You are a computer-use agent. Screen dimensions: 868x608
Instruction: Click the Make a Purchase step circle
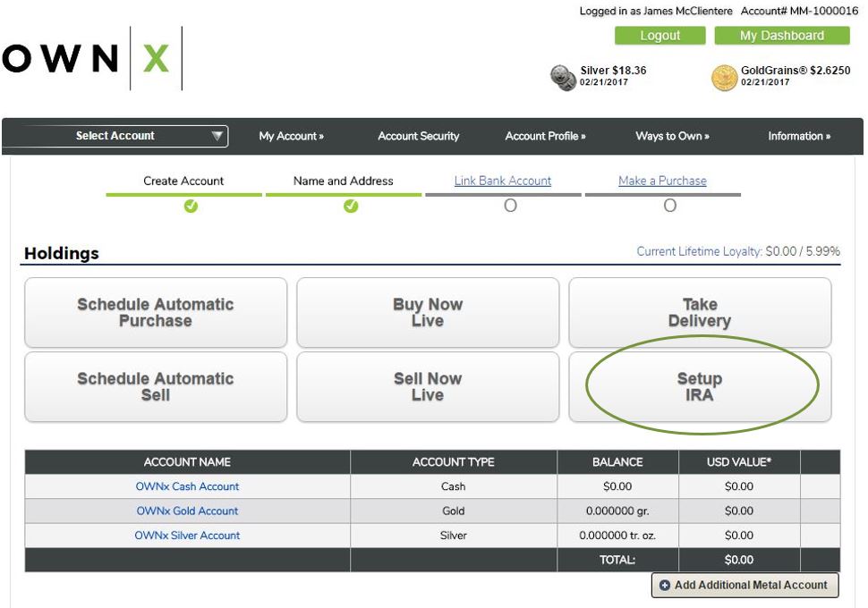pos(670,206)
